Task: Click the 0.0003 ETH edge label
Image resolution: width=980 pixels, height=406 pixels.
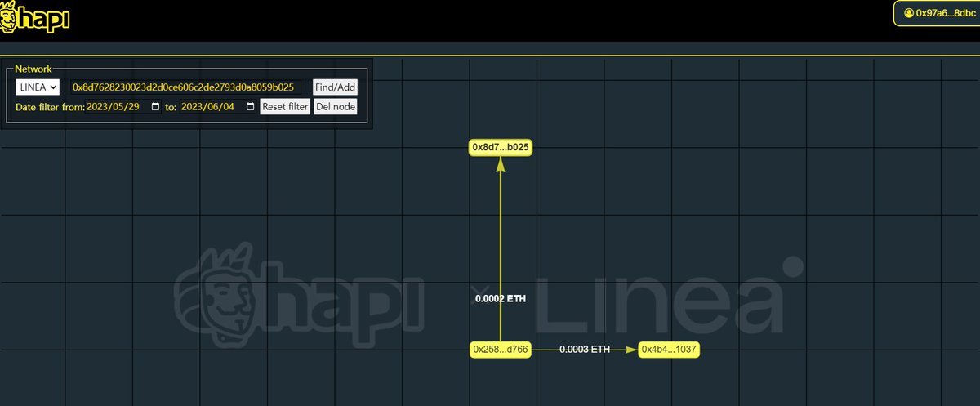Action: (x=585, y=350)
